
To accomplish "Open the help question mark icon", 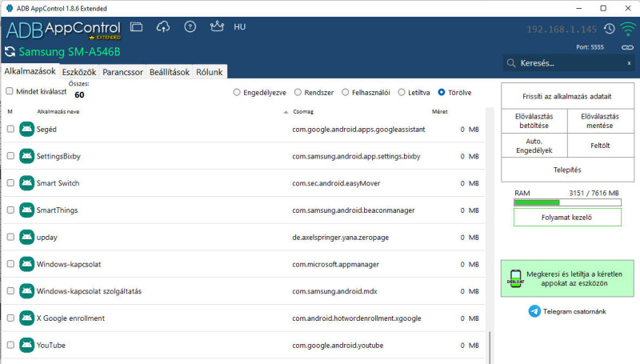I will click(190, 27).
